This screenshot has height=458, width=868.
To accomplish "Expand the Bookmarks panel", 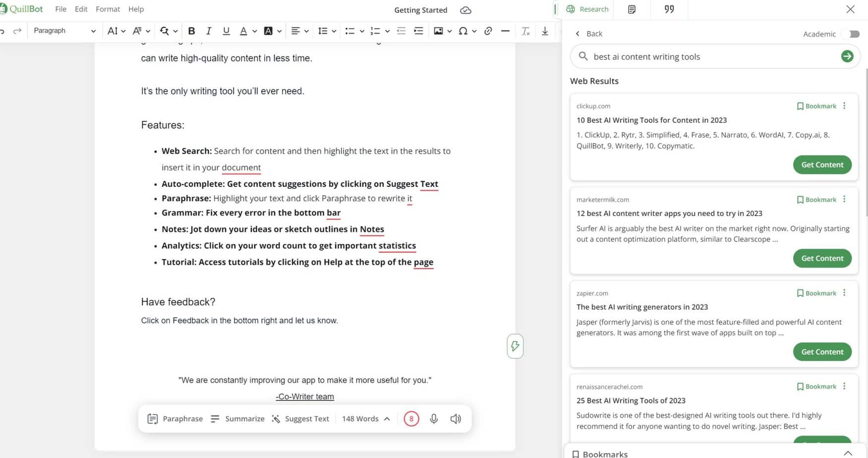I will 848,454.
